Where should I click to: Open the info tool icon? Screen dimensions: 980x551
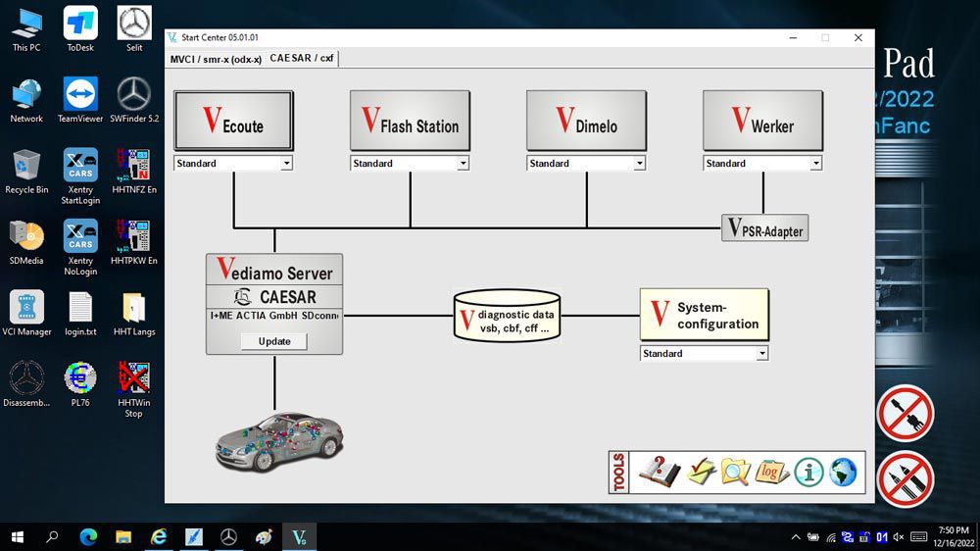(808, 473)
